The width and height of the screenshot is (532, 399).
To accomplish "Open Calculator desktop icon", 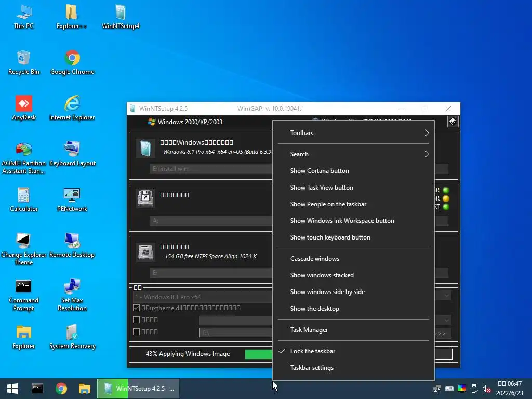I will [x=24, y=200].
